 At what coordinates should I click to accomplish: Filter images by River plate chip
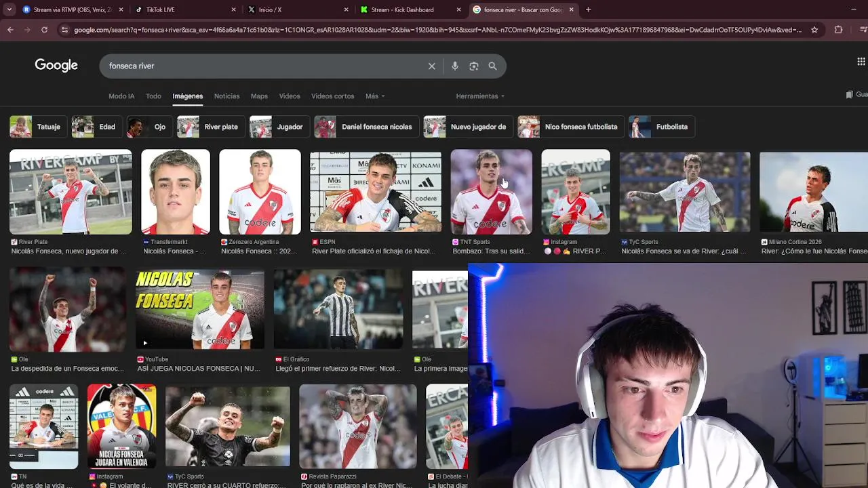[211, 127]
